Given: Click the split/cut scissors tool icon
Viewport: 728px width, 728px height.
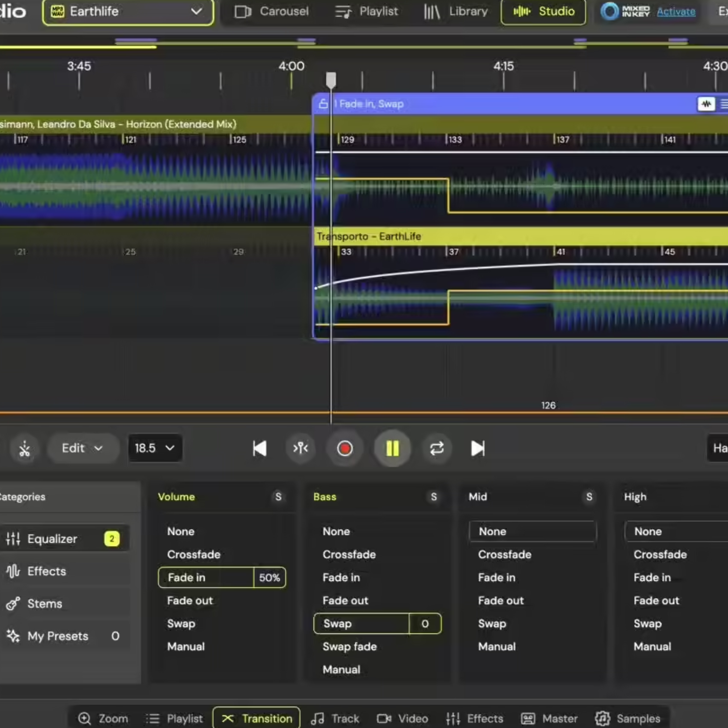Looking at the screenshot, I should pos(24,448).
